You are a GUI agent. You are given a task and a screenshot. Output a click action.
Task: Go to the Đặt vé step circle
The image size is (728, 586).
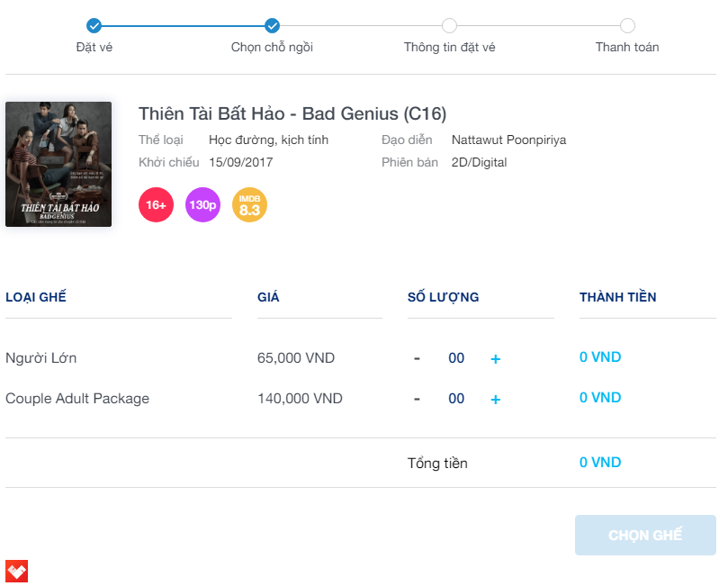(94, 25)
